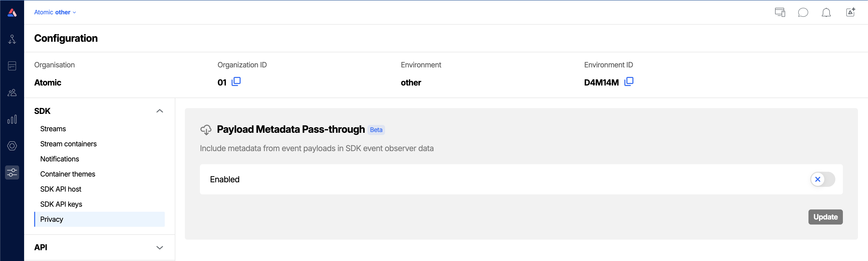Select the workflows icon in sidebar
The image size is (868, 261).
12,39
